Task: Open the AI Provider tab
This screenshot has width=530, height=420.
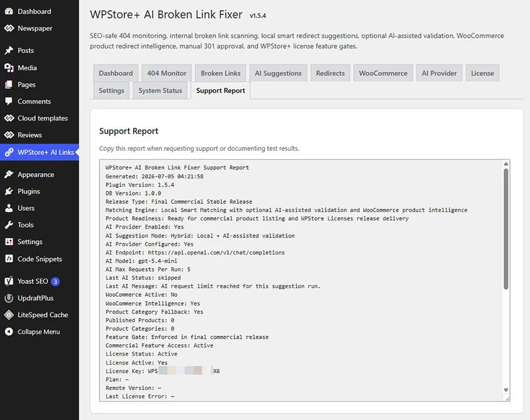Action: pyautogui.click(x=439, y=73)
